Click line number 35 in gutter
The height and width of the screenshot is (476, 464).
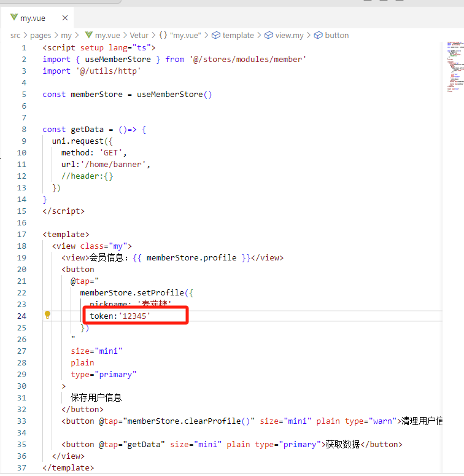click(21, 445)
